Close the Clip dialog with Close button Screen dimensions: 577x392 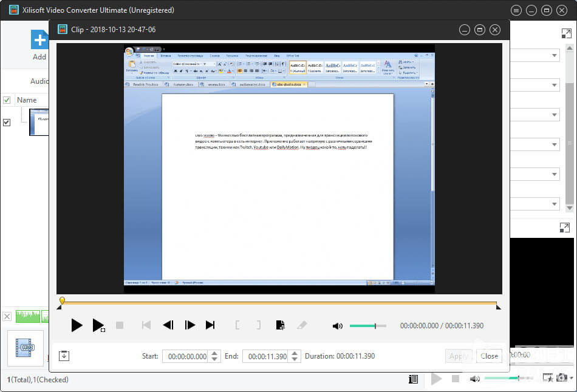click(x=489, y=356)
